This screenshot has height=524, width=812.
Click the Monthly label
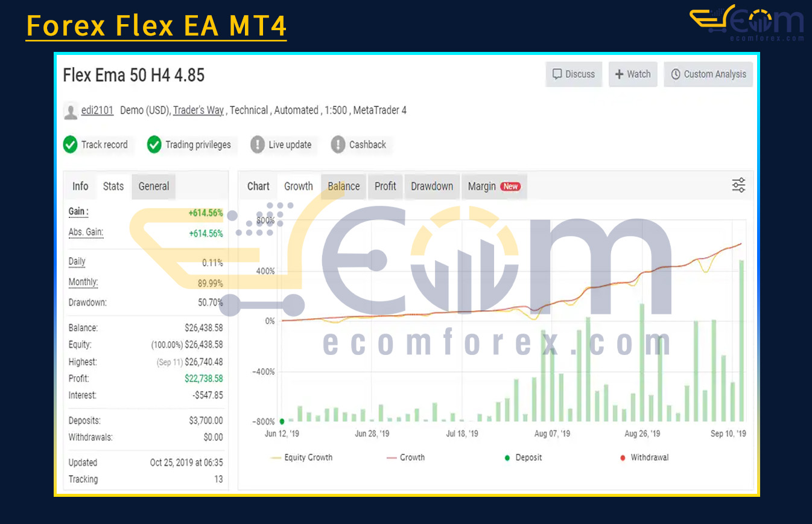tap(83, 283)
